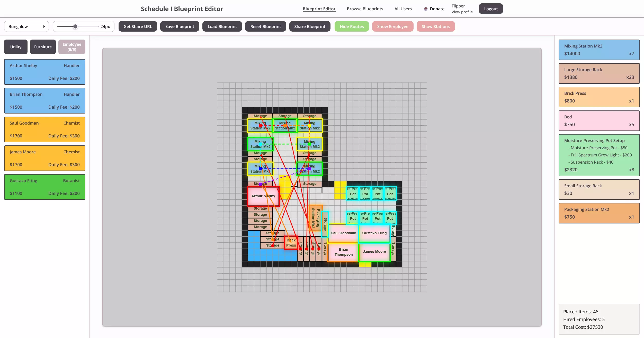Toggle Show Employee button
Viewport: 644px width, 338px height.
point(392,26)
